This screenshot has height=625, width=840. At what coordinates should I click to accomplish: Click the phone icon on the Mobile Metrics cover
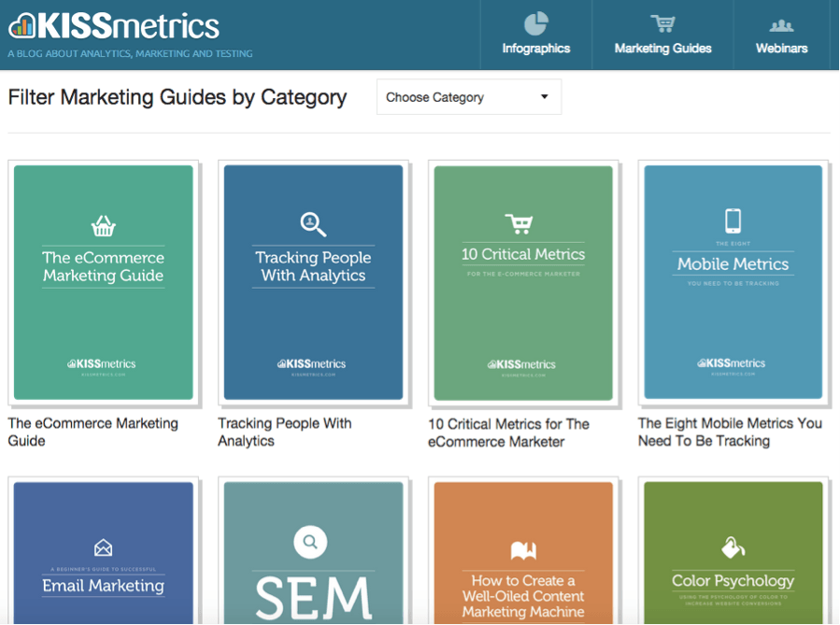(733, 220)
